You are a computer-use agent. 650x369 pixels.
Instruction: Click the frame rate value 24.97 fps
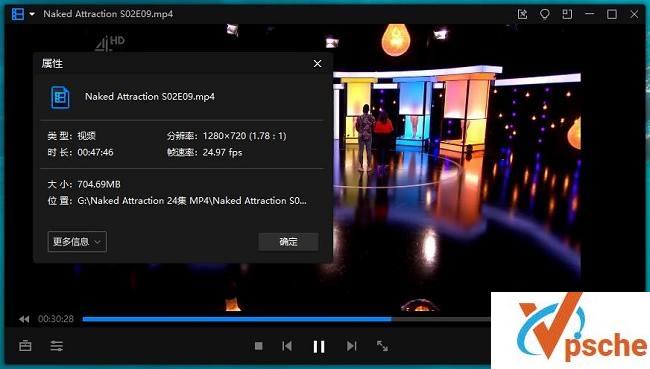[223, 153]
